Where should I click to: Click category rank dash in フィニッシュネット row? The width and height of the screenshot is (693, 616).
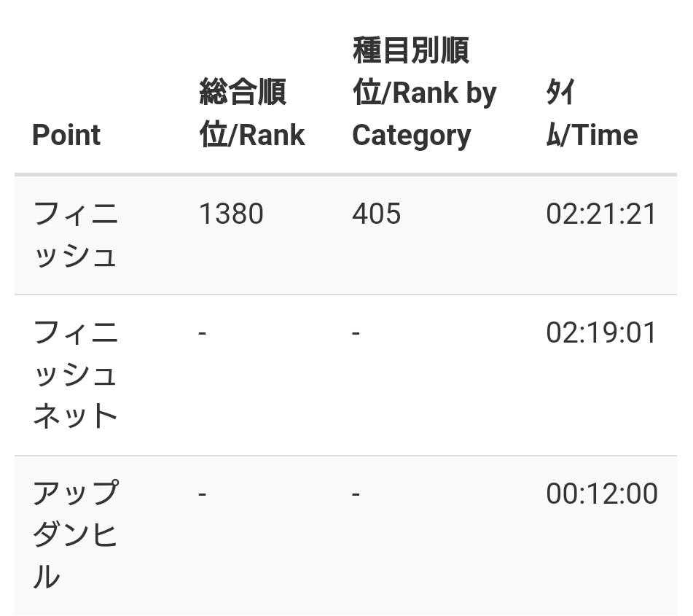(x=356, y=333)
